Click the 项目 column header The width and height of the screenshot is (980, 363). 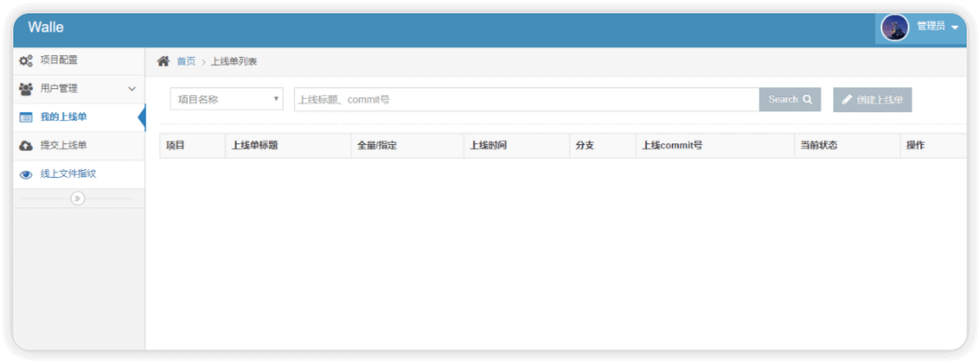click(x=193, y=145)
